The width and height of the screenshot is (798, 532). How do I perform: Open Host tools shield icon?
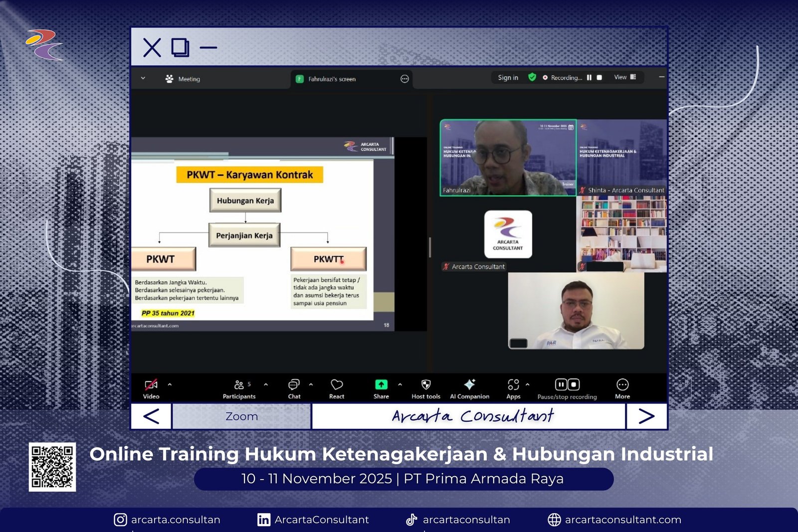pos(425,388)
